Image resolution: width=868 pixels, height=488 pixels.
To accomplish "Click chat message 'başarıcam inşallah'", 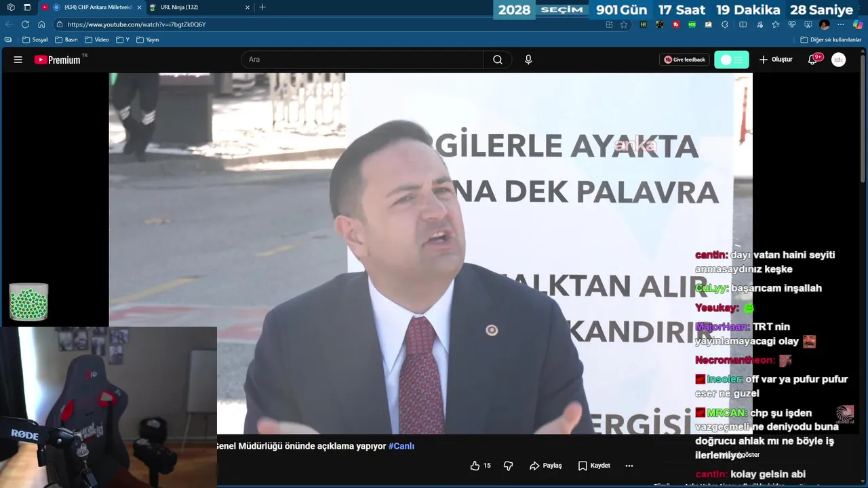I will (776, 288).
